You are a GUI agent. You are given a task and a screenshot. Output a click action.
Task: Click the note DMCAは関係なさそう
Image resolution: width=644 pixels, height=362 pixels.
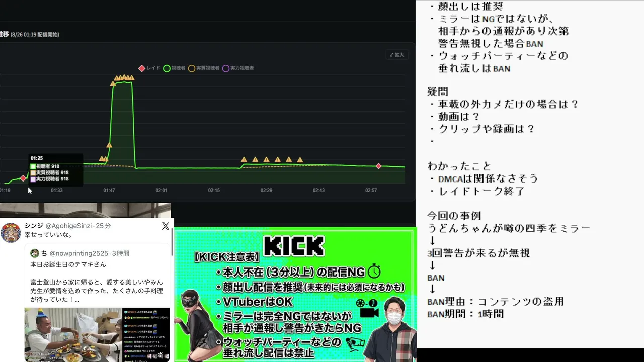point(484,178)
